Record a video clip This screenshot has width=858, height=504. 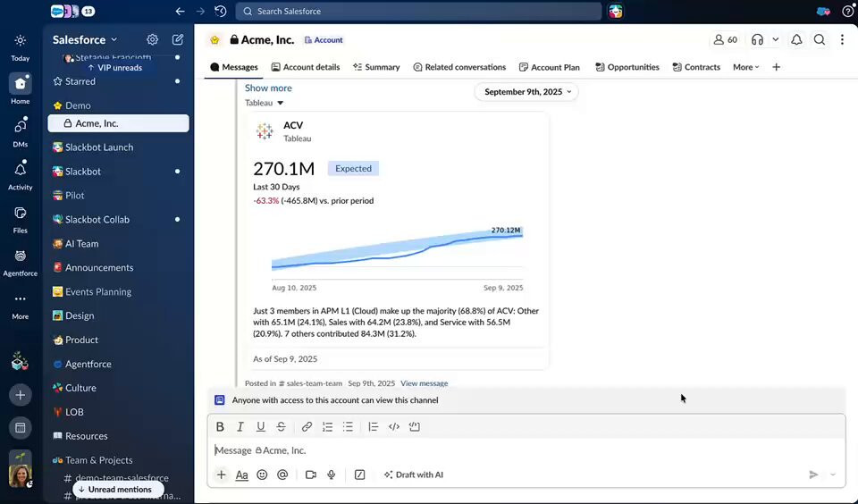click(x=311, y=475)
